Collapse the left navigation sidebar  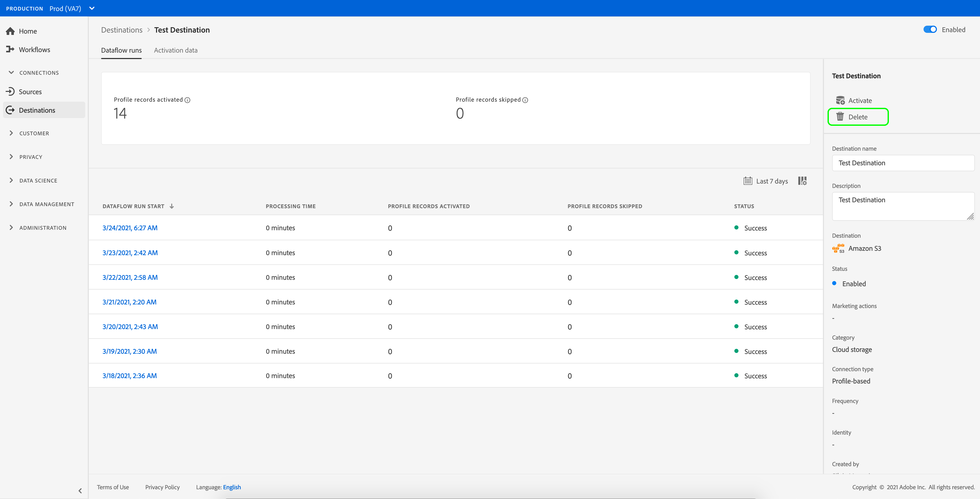click(x=80, y=491)
